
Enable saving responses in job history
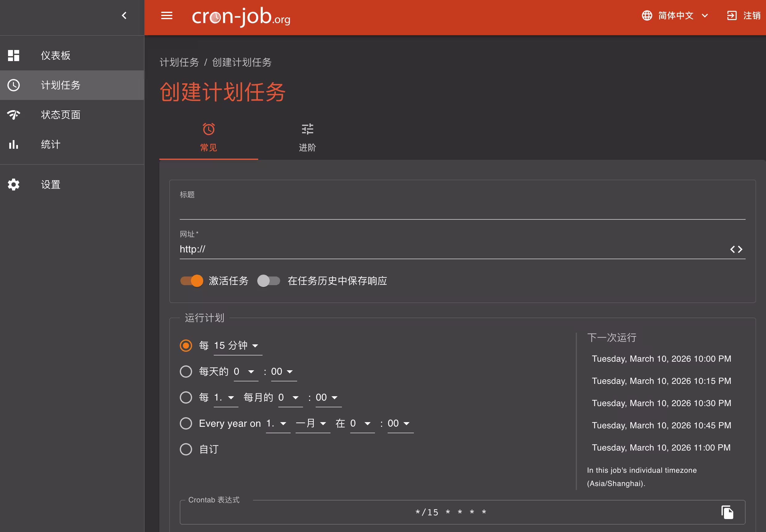269,281
